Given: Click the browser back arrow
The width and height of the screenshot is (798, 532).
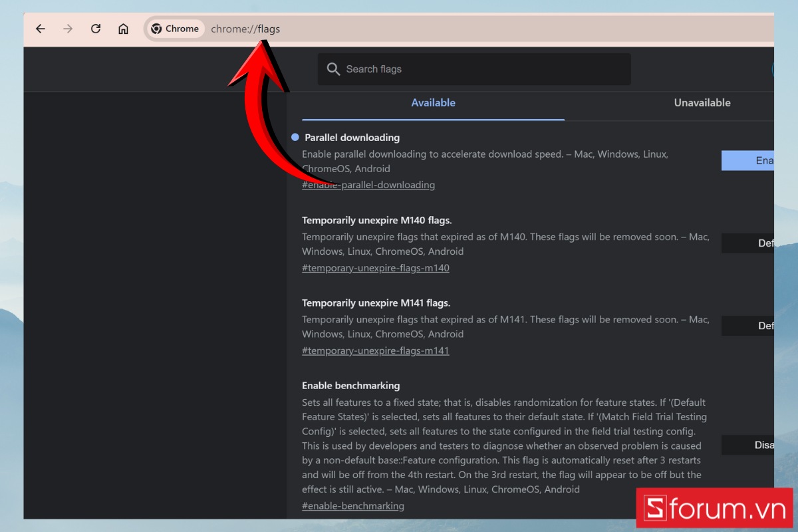Looking at the screenshot, I should point(41,29).
